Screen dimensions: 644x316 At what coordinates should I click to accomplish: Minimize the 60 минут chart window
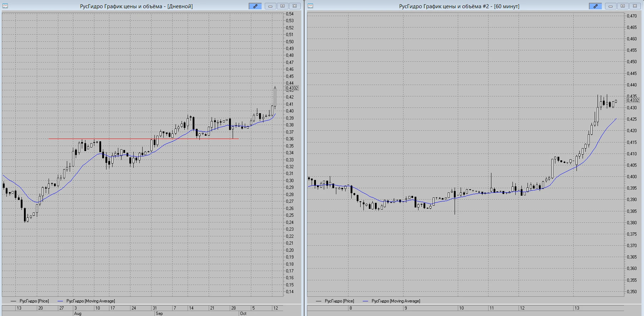click(x=610, y=6)
